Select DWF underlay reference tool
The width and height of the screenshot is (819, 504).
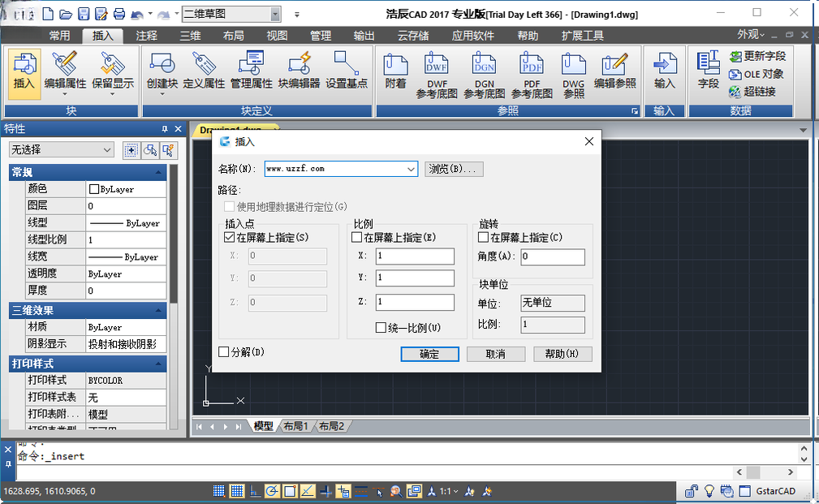click(437, 75)
